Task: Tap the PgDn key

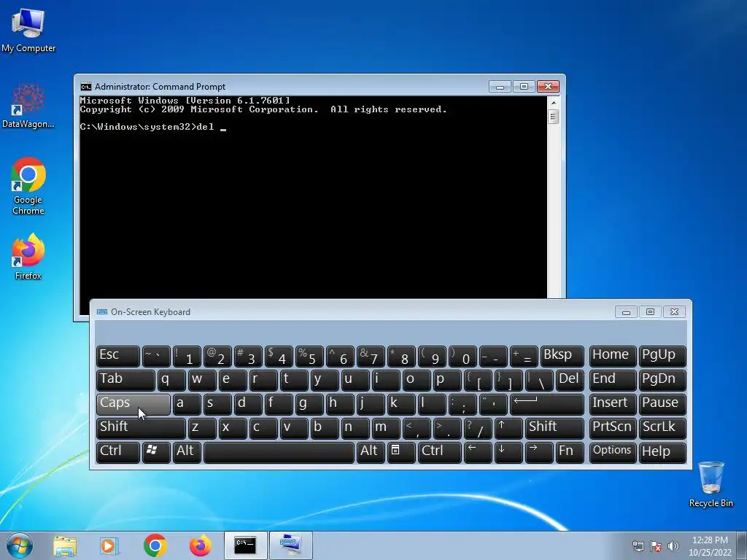Action: tap(662, 380)
